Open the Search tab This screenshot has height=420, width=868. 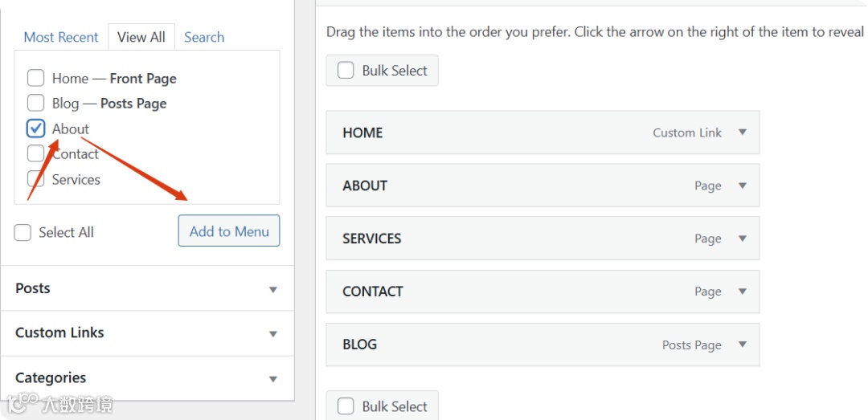pyautogui.click(x=204, y=37)
